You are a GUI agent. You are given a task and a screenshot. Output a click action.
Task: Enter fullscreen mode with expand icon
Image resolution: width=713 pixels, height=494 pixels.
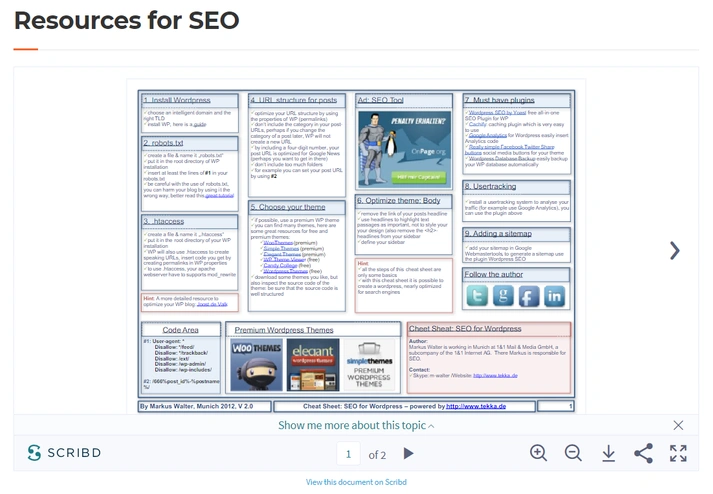[678, 453]
